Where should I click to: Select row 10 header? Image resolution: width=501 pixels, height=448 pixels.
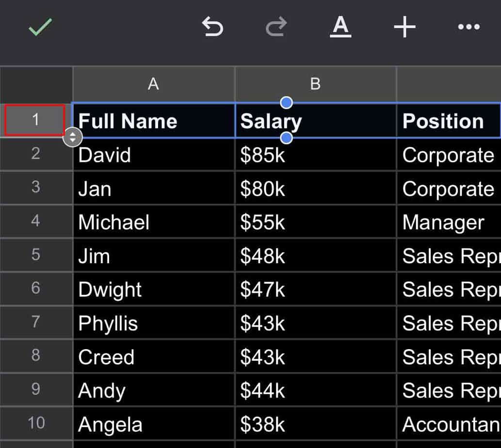36,423
